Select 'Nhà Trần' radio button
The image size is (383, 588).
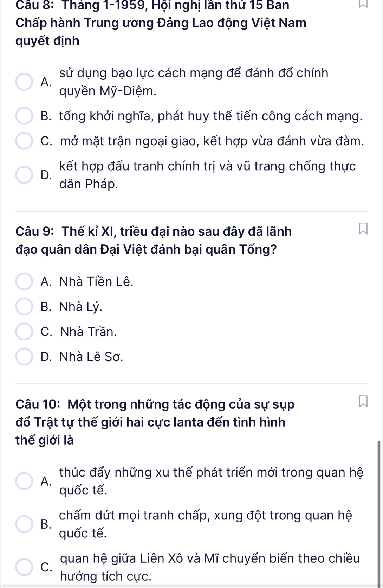[24, 332]
